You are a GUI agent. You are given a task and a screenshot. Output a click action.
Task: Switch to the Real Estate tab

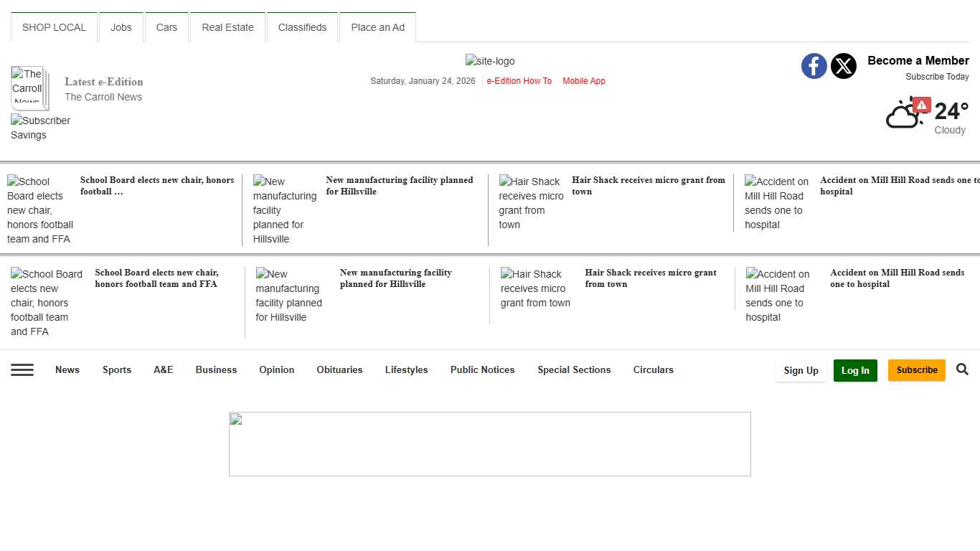(x=227, y=27)
